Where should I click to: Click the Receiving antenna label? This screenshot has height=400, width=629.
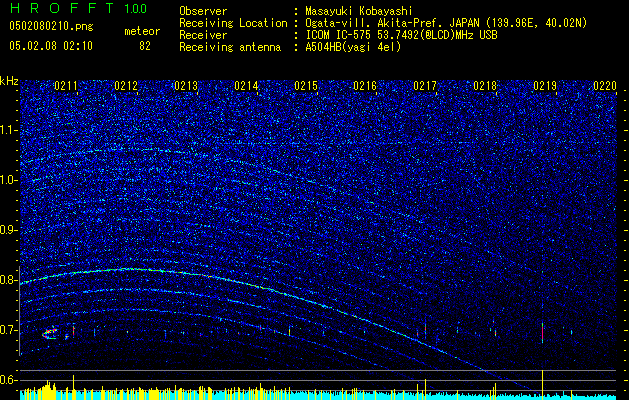point(230,47)
